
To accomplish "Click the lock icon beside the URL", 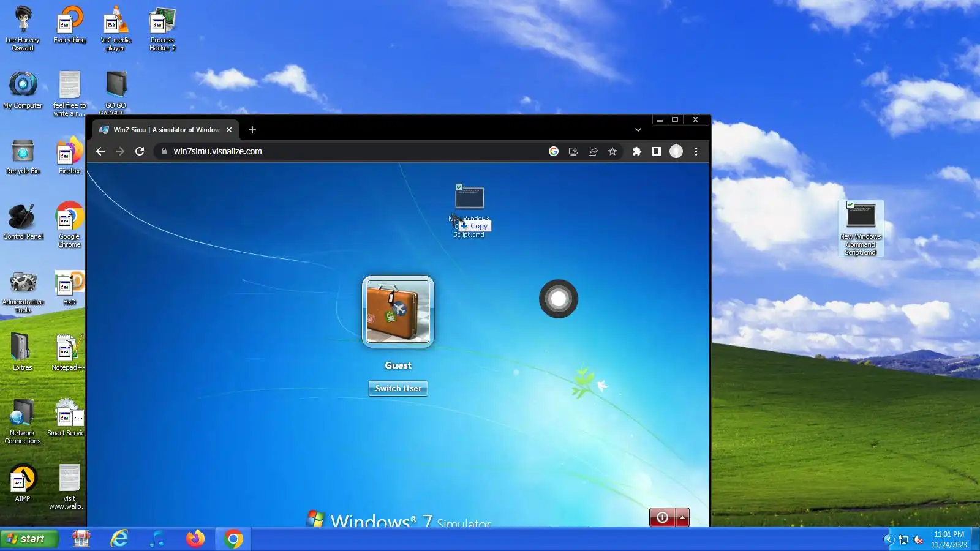I will pyautogui.click(x=164, y=151).
